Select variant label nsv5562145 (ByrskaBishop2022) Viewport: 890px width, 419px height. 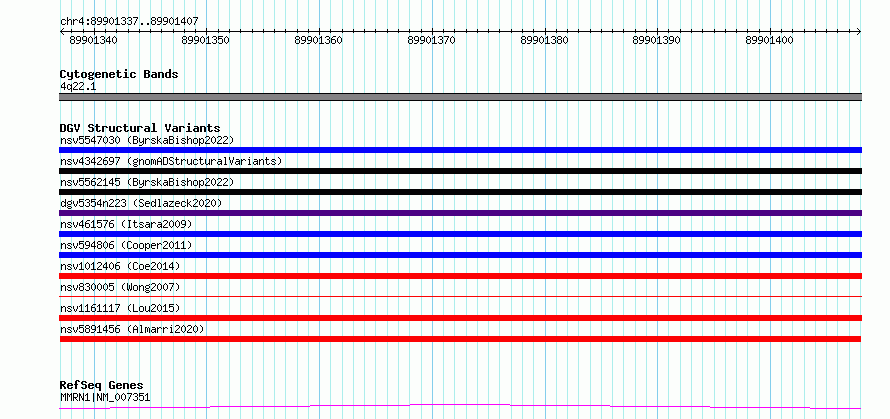[x=147, y=182]
